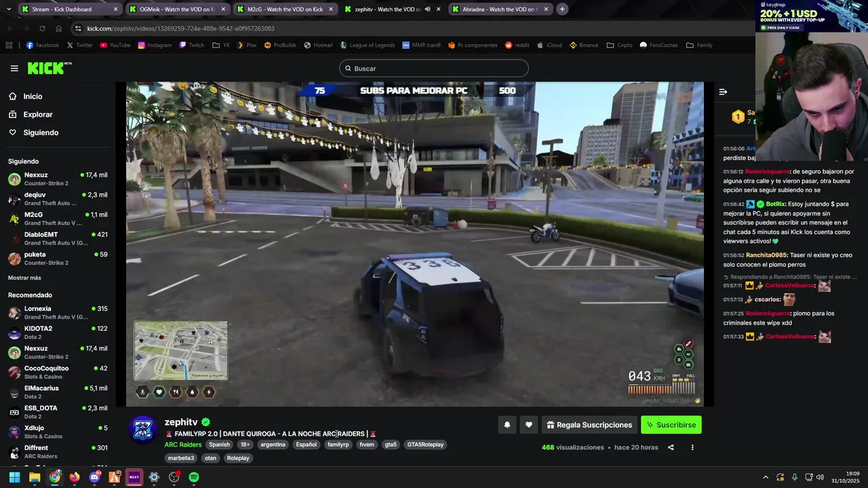Share the video with the share icon
This screenshot has width=868, height=488.
tap(671, 447)
